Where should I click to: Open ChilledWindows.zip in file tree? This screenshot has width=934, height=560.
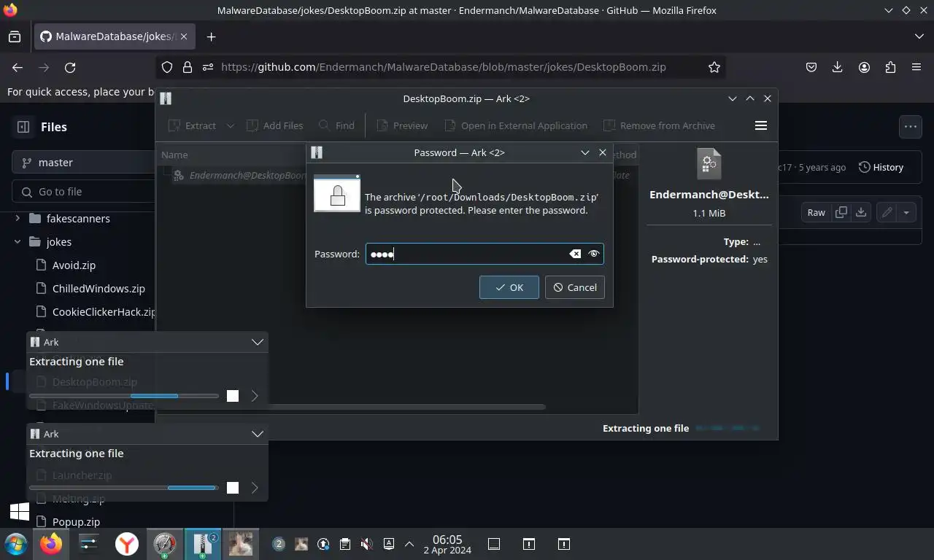click(x=99, y=289)
